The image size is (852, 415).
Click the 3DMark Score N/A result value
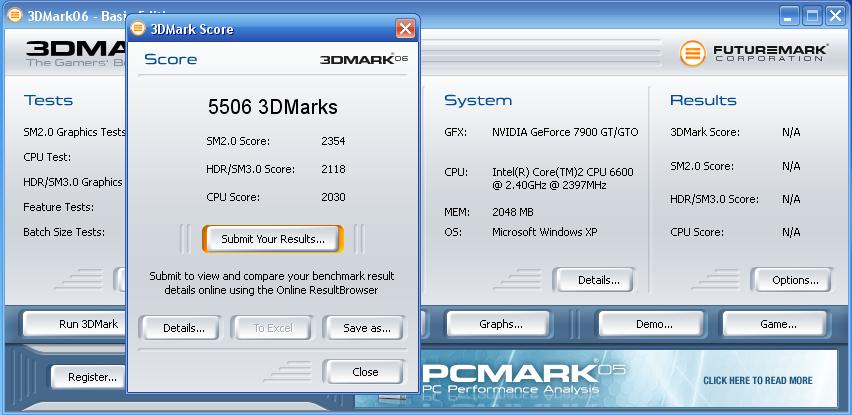pos(791,132)
